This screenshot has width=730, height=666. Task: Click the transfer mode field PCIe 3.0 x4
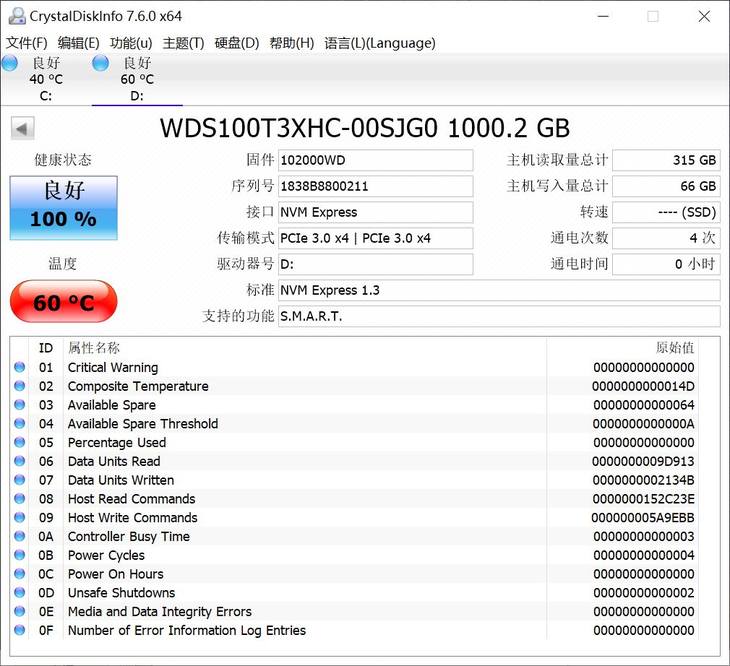(x=375, y=238)
